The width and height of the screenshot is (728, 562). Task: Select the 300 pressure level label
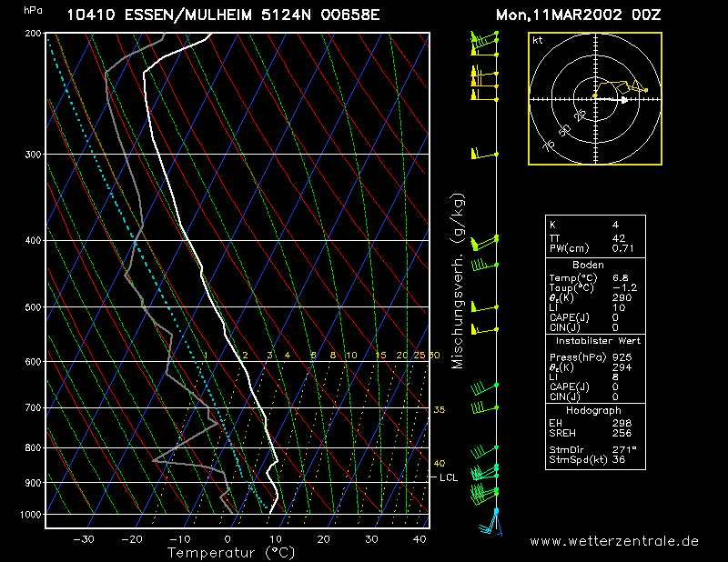(x=34, y=155)
